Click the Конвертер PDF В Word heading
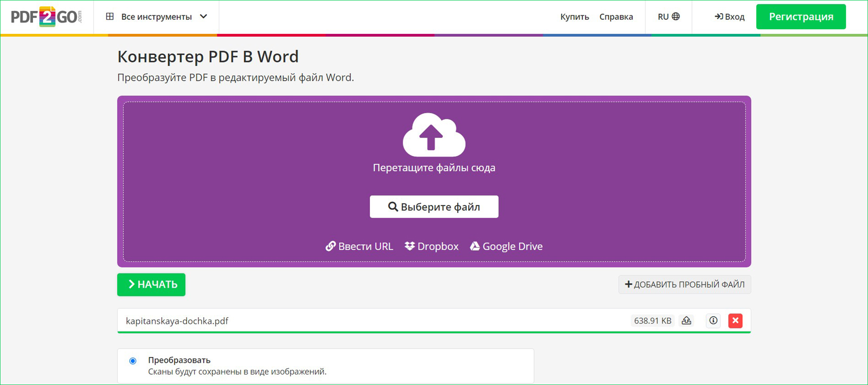The image size is (868, 385). tap(208, 57)
